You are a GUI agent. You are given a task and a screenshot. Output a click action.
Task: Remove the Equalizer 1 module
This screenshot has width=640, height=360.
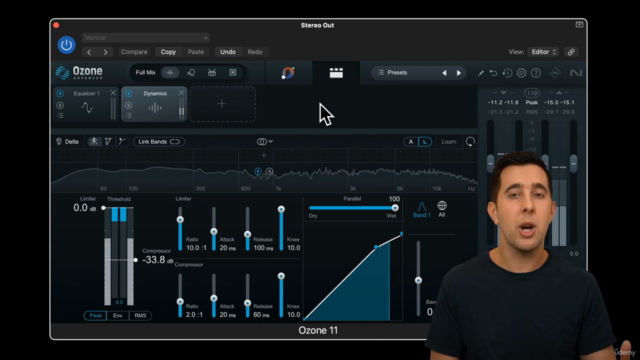click(x=113, y=93)
